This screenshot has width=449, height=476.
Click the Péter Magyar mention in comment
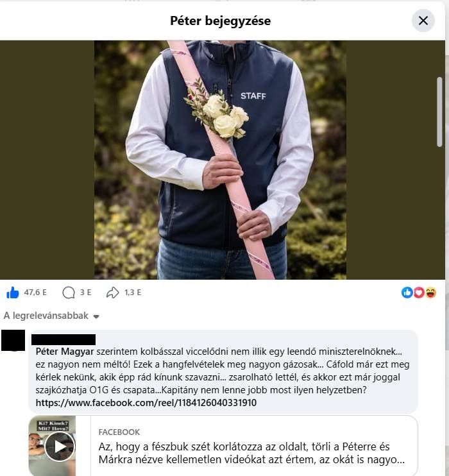tap(65, 352)
